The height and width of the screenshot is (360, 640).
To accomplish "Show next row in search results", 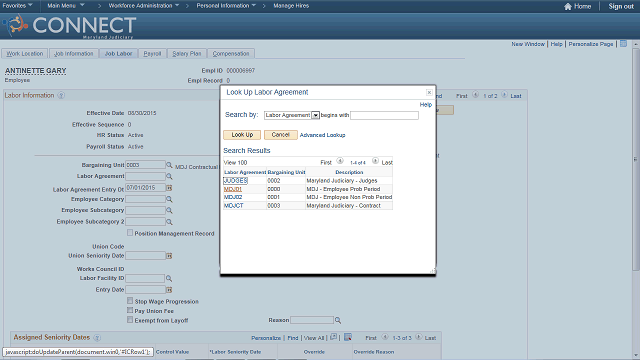I will click(x=375, y=161).
